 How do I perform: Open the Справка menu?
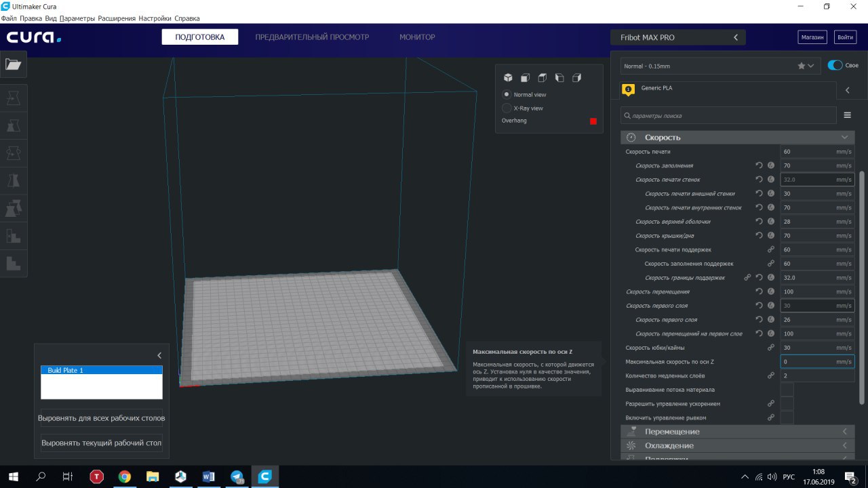(x=186, y=18)
